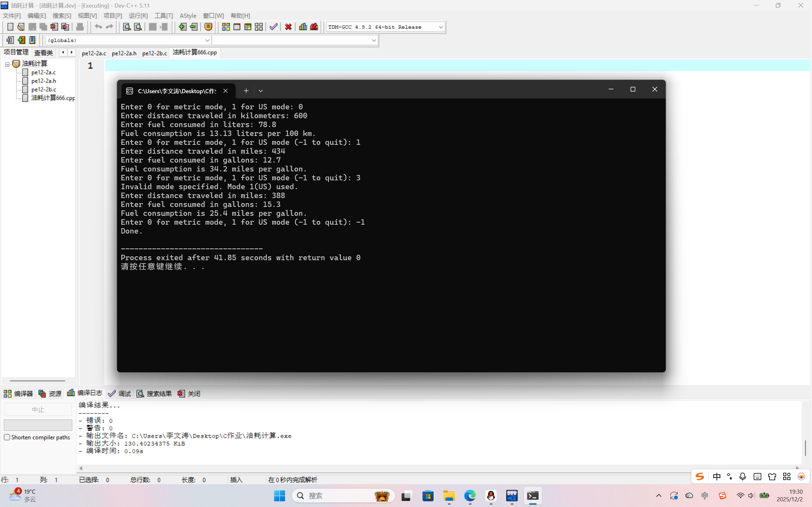Collapse the 油耗计算 project tree node

pos(7,64)
